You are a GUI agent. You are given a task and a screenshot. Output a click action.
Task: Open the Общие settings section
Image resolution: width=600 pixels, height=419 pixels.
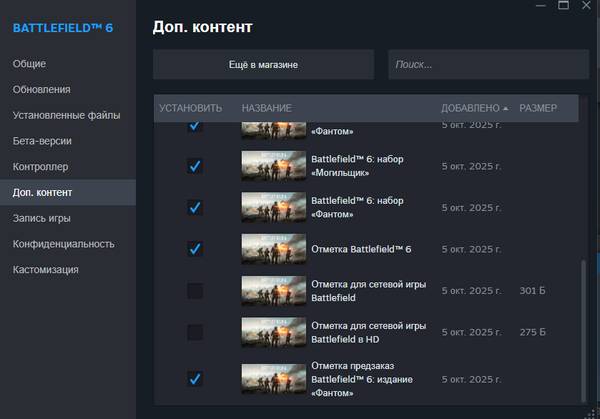[x=29, y=64]
